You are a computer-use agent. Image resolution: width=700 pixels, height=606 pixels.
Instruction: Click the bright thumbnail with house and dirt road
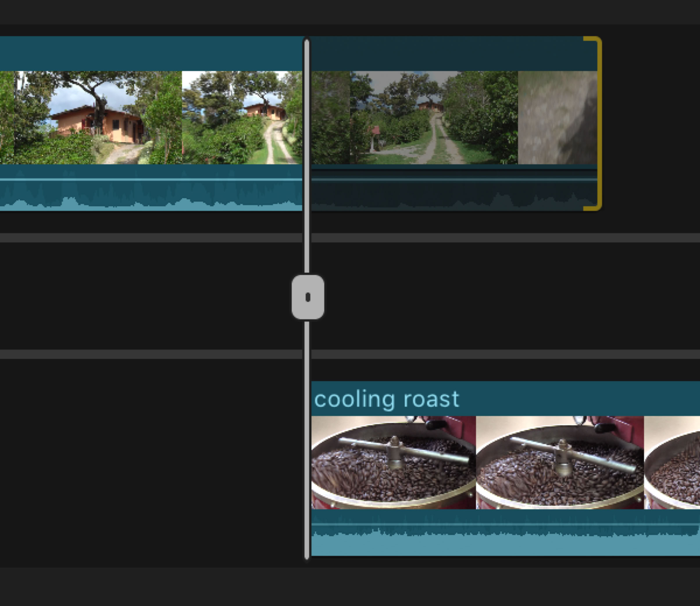242,118
